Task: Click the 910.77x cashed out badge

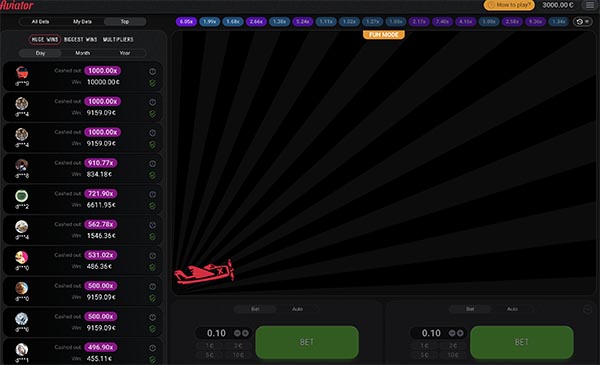Action: point(101,163)
